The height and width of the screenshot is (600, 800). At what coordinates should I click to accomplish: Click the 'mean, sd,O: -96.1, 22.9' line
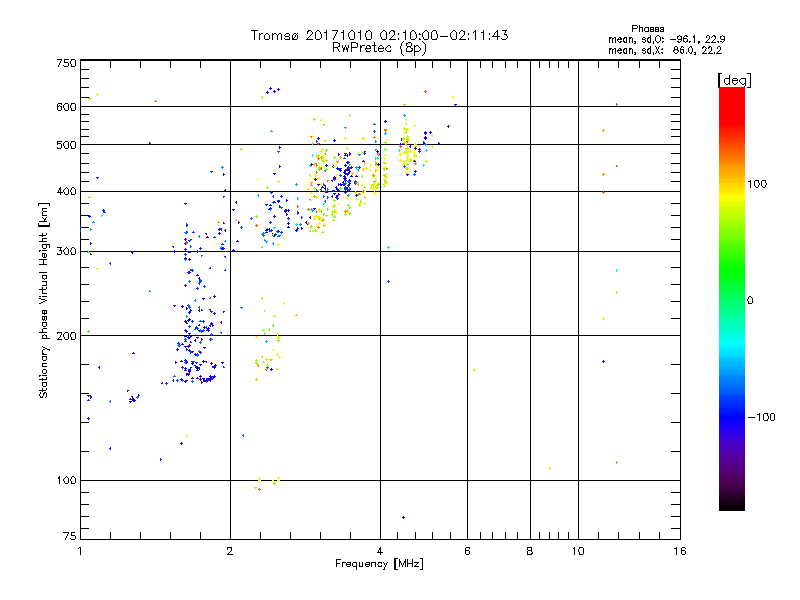pyautogui.click(x=666, y=39)
